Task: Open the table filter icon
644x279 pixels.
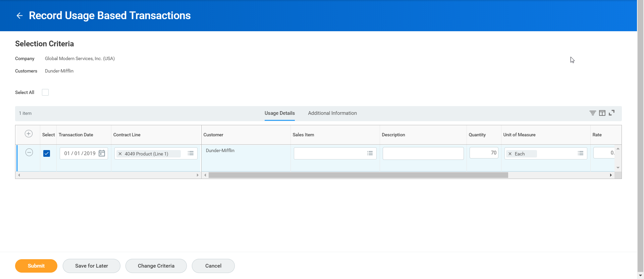Action: [593, 113]
